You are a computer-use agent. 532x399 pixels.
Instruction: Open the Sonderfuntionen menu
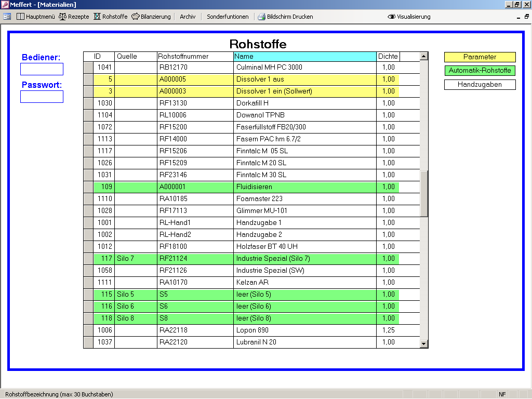point(228,17)
